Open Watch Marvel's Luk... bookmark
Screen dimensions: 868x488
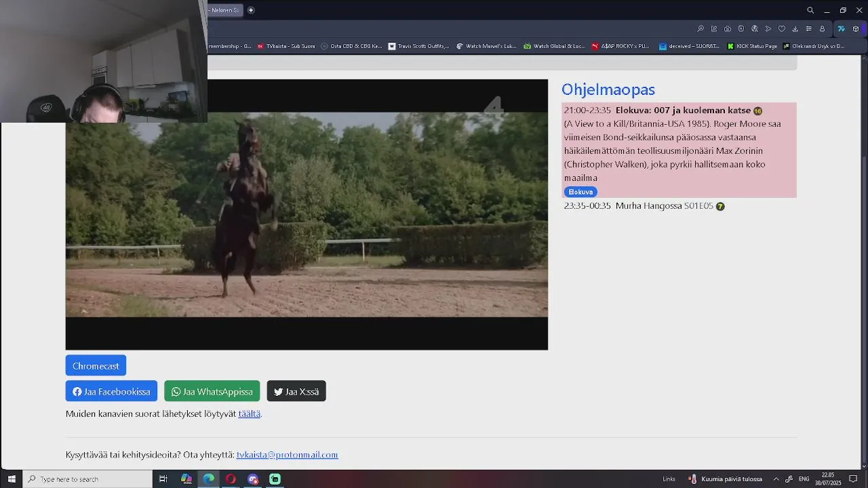coord(486,46)
